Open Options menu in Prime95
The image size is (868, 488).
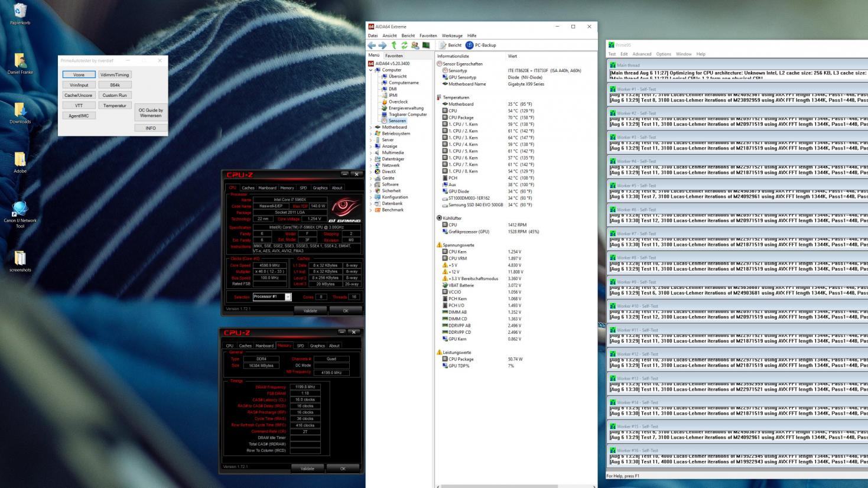click(664, 54)
